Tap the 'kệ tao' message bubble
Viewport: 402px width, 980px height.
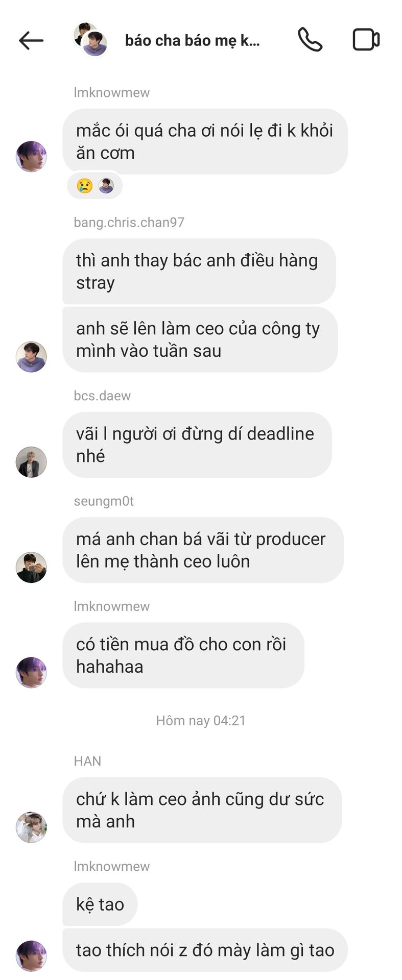100,904
